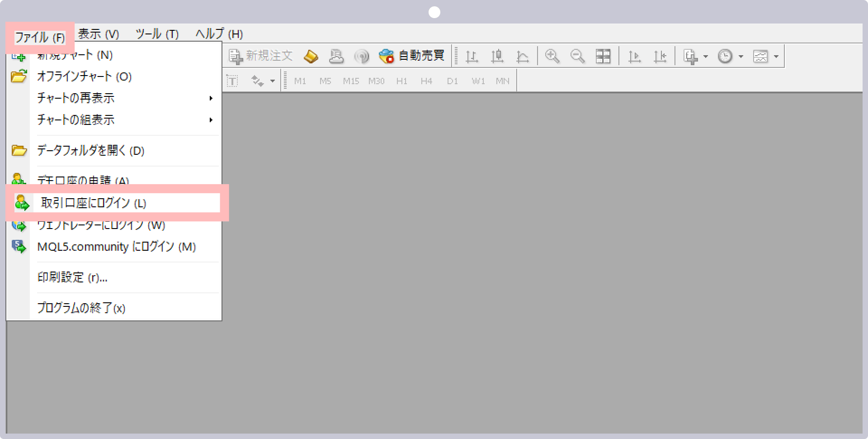Screen dimensions: 868x439
Task: Click the zoom in magnifier icon
Action: pyautogui.click(x=552, y=56)
